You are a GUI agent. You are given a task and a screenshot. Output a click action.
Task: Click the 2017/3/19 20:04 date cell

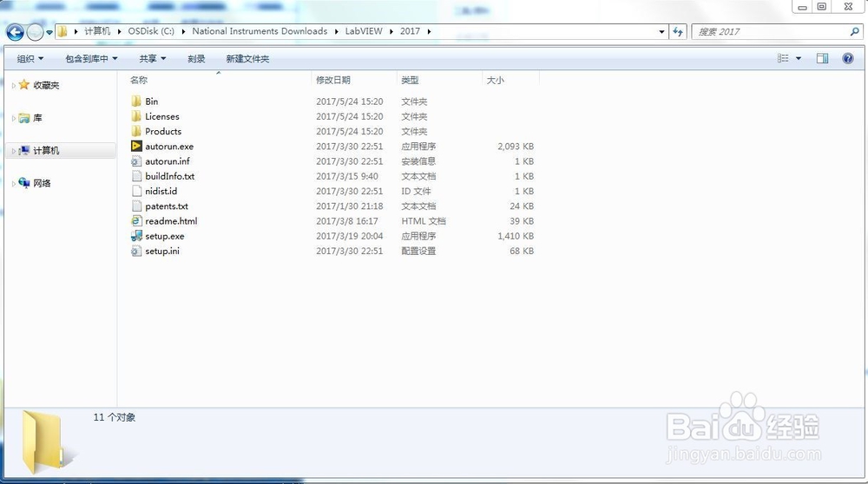point(349,236)
